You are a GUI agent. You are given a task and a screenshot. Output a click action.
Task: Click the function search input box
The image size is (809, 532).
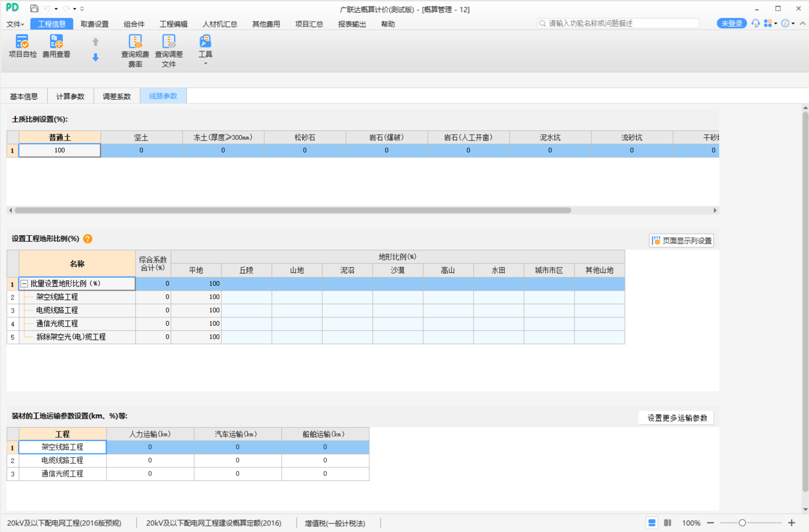(x=618, y=24)
